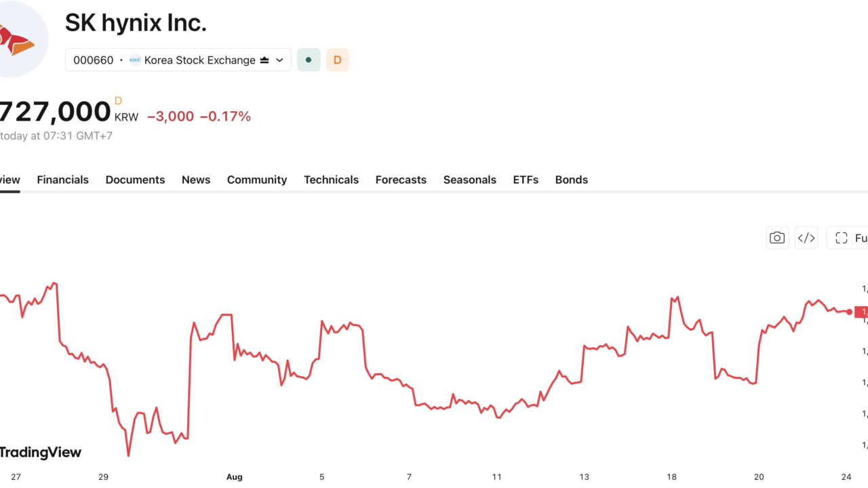Open the ETFs tab
Image resolution: width=868 pixels, height=488 pixels.
[x=526, y=180]
